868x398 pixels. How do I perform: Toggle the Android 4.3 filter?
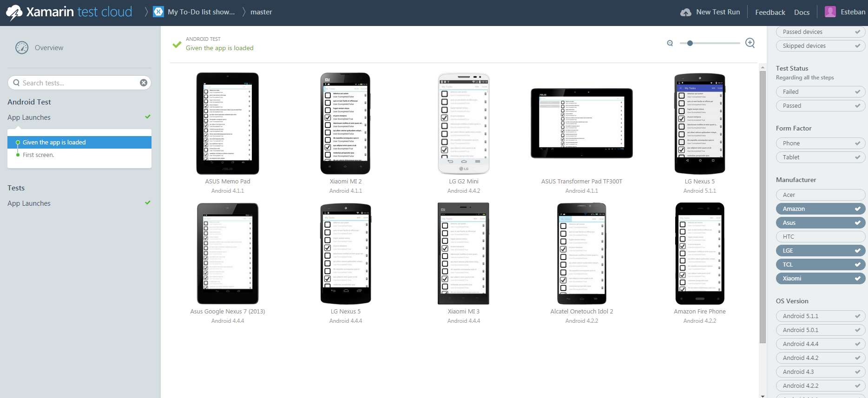coord(821,372)
